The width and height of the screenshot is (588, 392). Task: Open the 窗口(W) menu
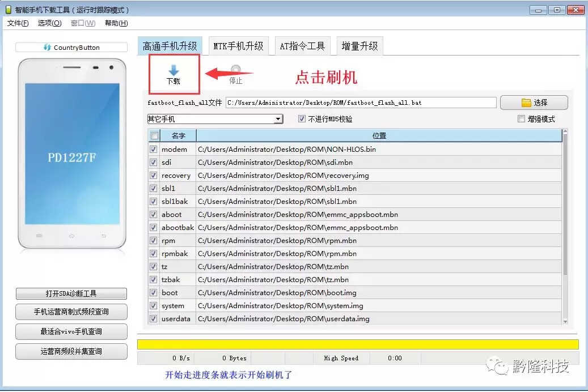pyautogui.click(x=83, y=23)
